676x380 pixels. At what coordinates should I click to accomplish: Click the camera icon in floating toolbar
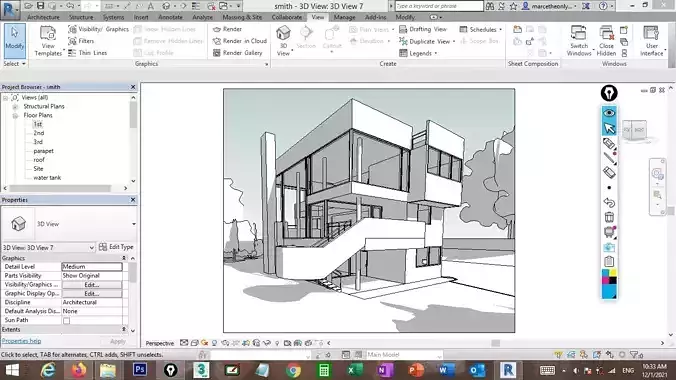(x=609, y=247)
